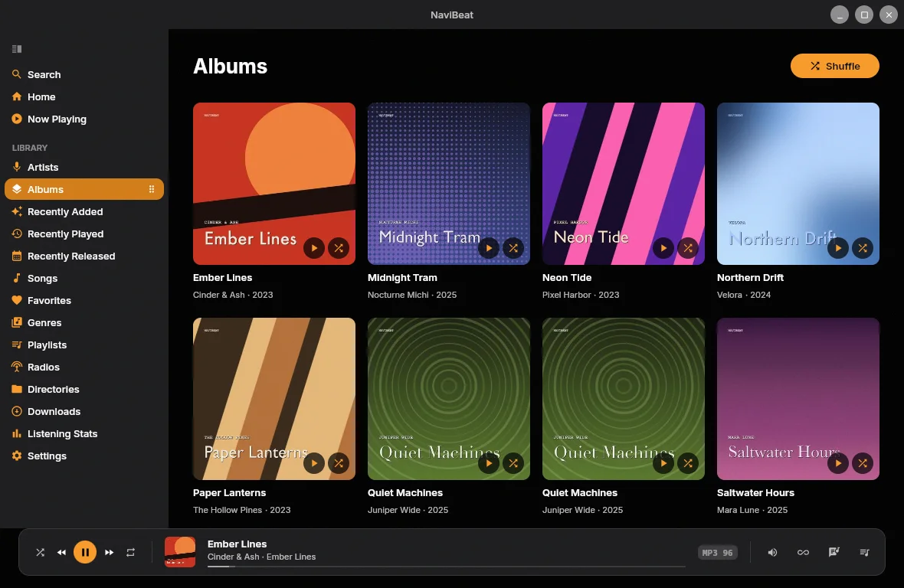The image size is (904, 588).
Task: Toggle repeat mode in the player bar
Action: (131, 552)
